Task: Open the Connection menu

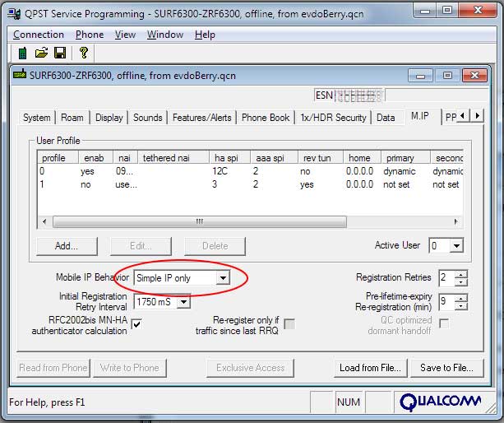Action: [x=39, y=35]
